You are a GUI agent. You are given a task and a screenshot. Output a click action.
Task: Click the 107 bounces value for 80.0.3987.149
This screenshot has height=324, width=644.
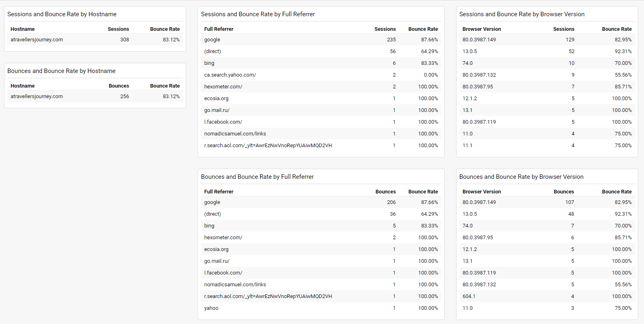click(x=570, y=202)
